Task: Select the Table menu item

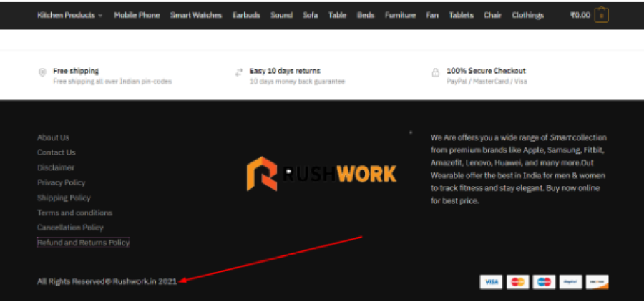Action: 337,15
